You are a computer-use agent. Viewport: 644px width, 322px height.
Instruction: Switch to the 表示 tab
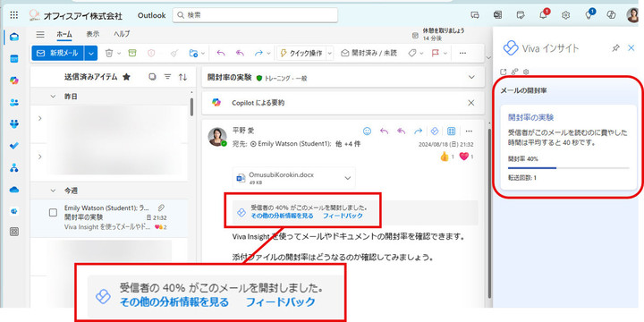coord(92,34)
